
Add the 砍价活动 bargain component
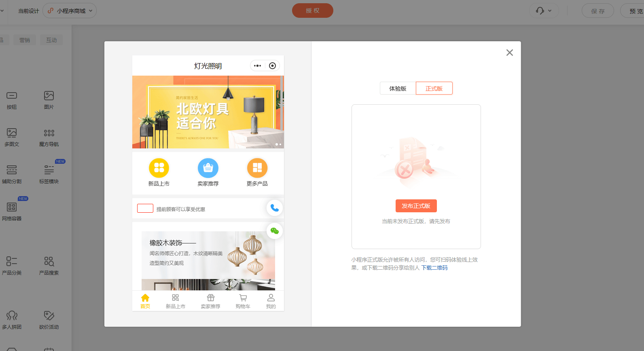(49, 320)
